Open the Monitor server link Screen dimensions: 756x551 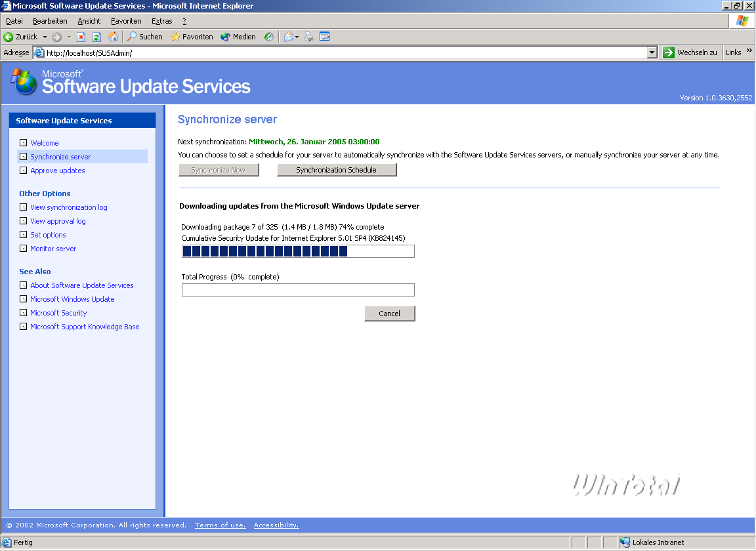coord(53,249)
